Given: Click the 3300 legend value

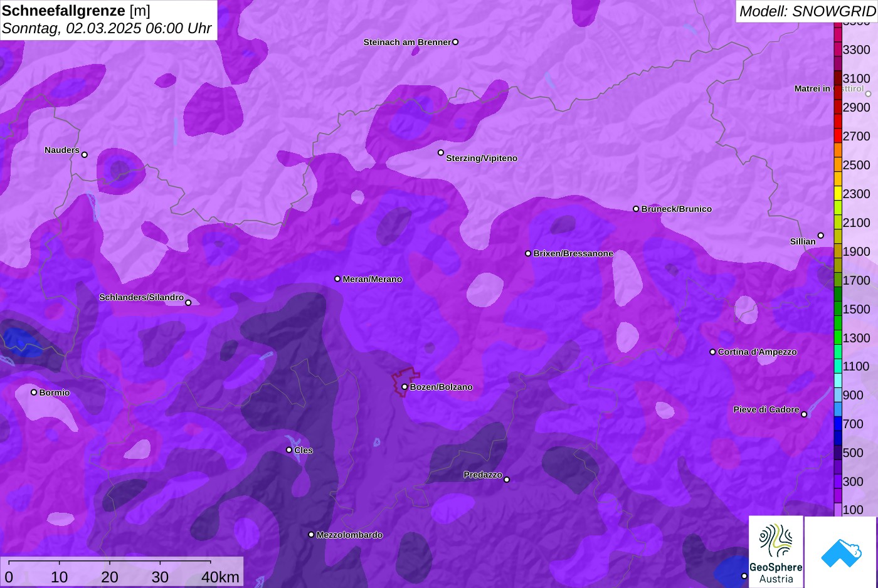Looking at the screenshot, I should click(856, 50).
